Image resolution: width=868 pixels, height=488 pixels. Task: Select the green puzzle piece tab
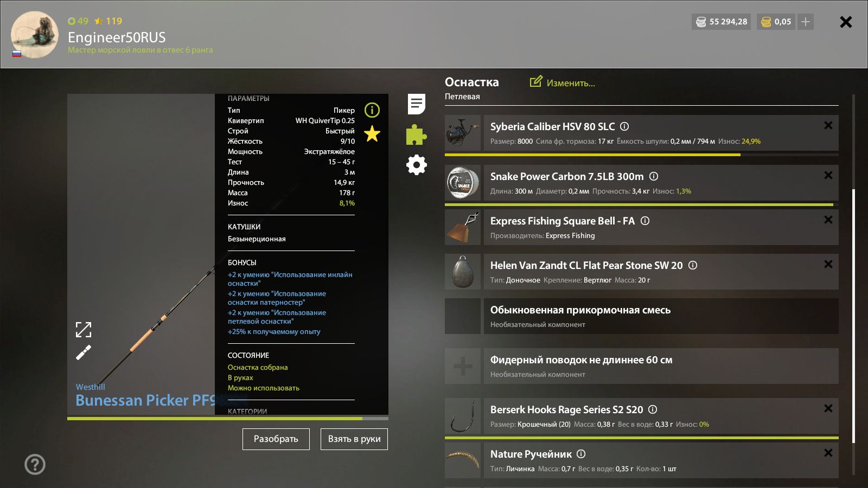pyautogui.click(x=417, y=134)
